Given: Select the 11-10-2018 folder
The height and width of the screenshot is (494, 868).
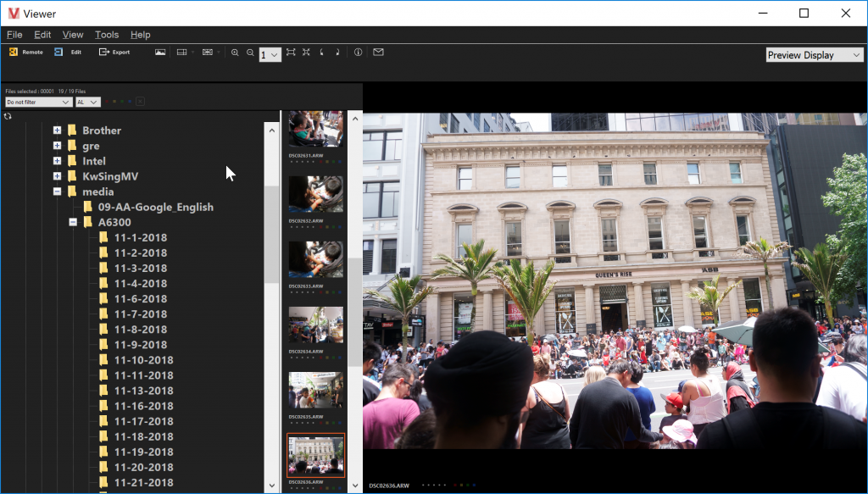Looking at the screenshot, I should pos(143,360).
